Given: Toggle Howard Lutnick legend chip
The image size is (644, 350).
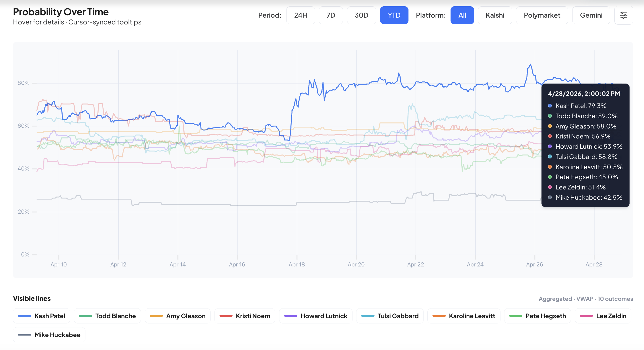Looking at the screenshot, I should pyautogui.click(x=316, y=316).
